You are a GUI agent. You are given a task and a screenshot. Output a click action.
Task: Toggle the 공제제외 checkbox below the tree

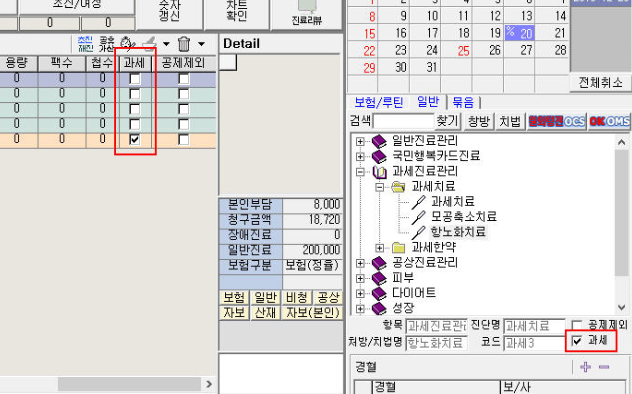coord(577,325)
